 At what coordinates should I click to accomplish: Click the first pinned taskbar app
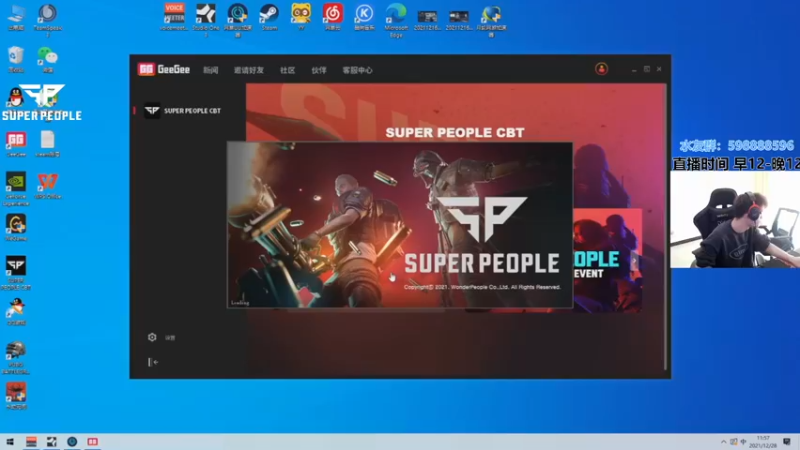[x=31, y=442]
